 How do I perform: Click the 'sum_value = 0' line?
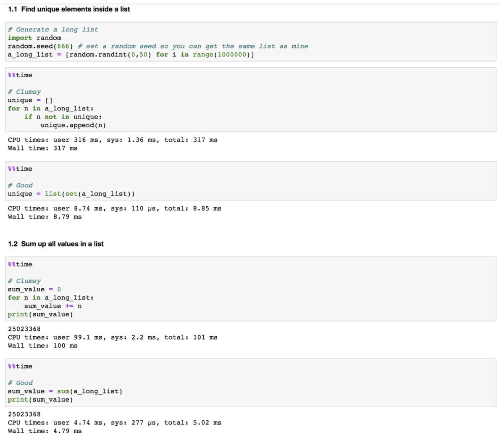click(34, 289)
